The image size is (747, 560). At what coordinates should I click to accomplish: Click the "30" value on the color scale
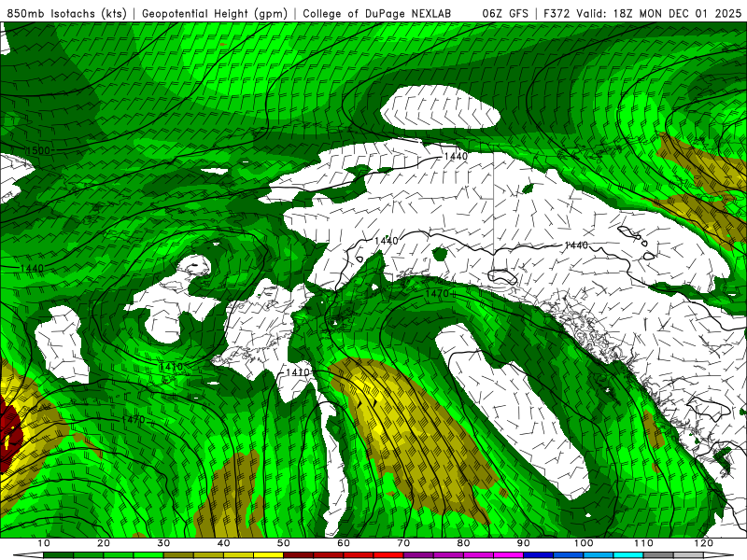coord(163,543)
